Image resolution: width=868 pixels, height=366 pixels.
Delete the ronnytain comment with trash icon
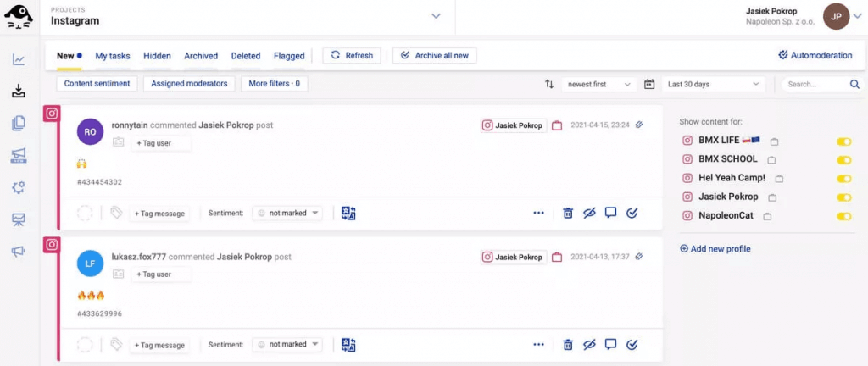568,213
